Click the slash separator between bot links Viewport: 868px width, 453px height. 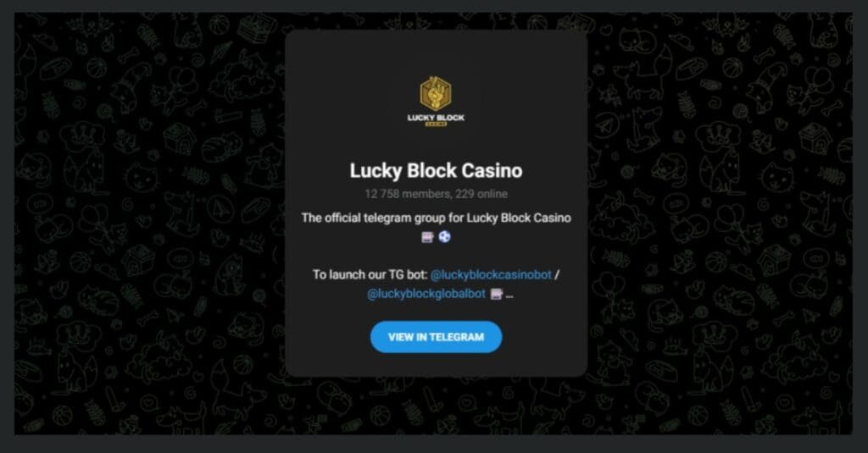(x=557, y=275)
